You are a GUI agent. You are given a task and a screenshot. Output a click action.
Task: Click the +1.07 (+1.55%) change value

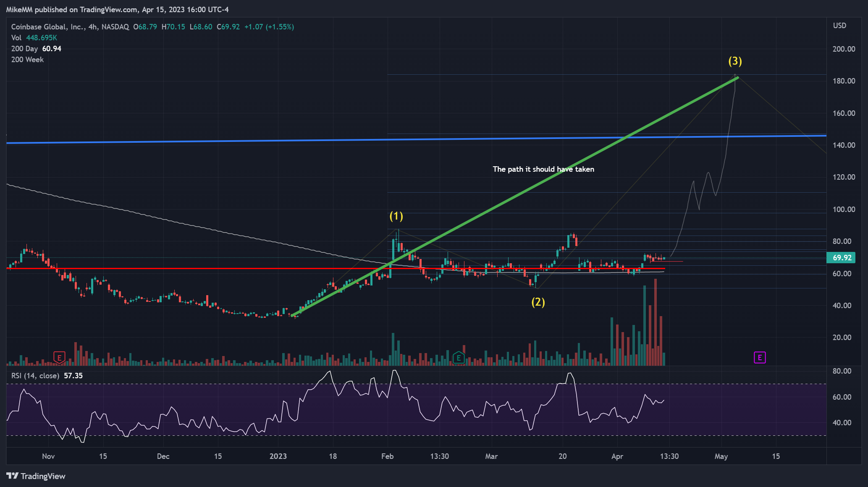click(x=269, y=27)
